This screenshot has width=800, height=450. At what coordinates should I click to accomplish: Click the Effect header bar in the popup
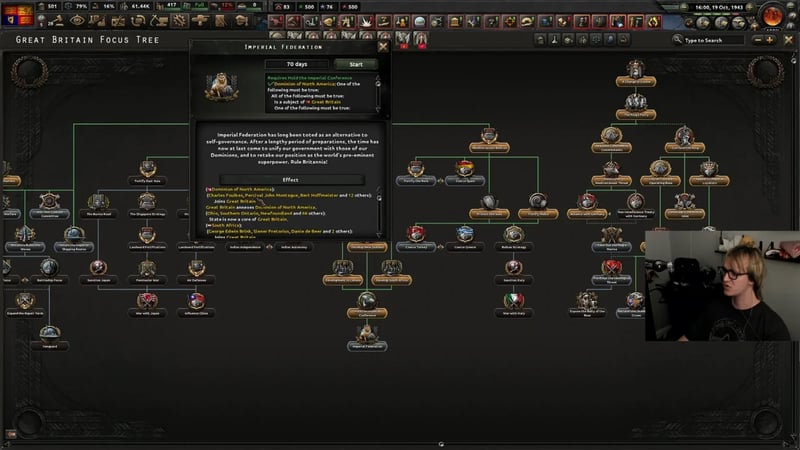[x=291, y=180]
